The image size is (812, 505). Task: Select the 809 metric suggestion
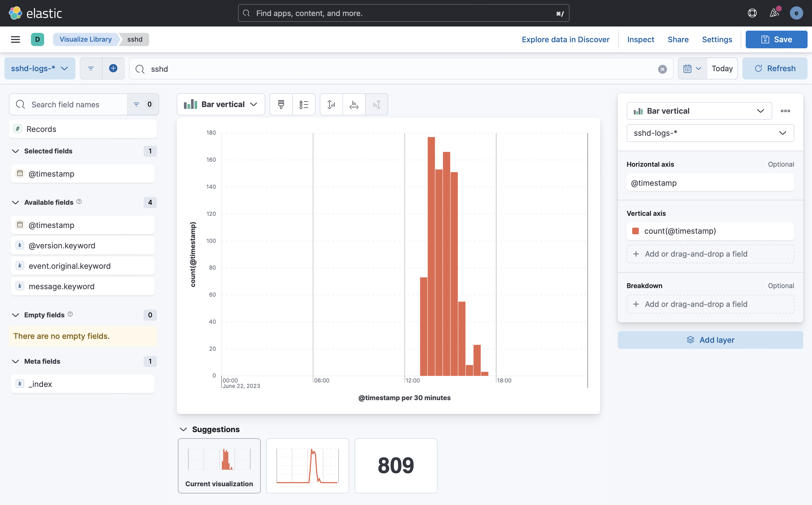click(x=396, y=466)
